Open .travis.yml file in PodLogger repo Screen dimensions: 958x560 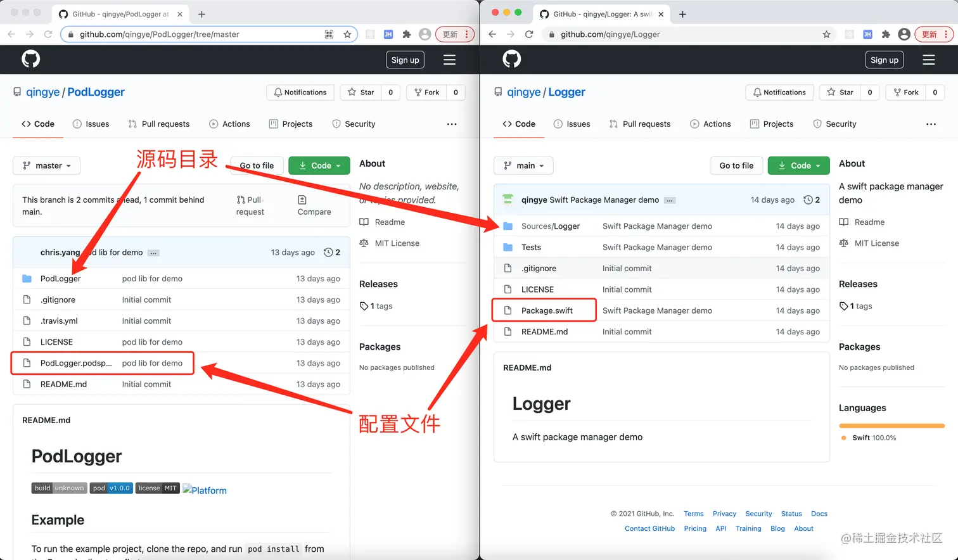(x=59, y=321)
